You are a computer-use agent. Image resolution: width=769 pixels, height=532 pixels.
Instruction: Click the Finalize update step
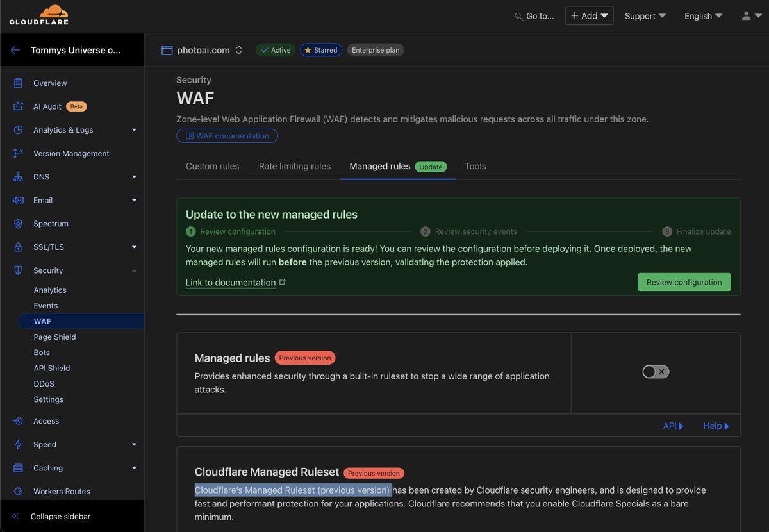(x=697, y=231)
